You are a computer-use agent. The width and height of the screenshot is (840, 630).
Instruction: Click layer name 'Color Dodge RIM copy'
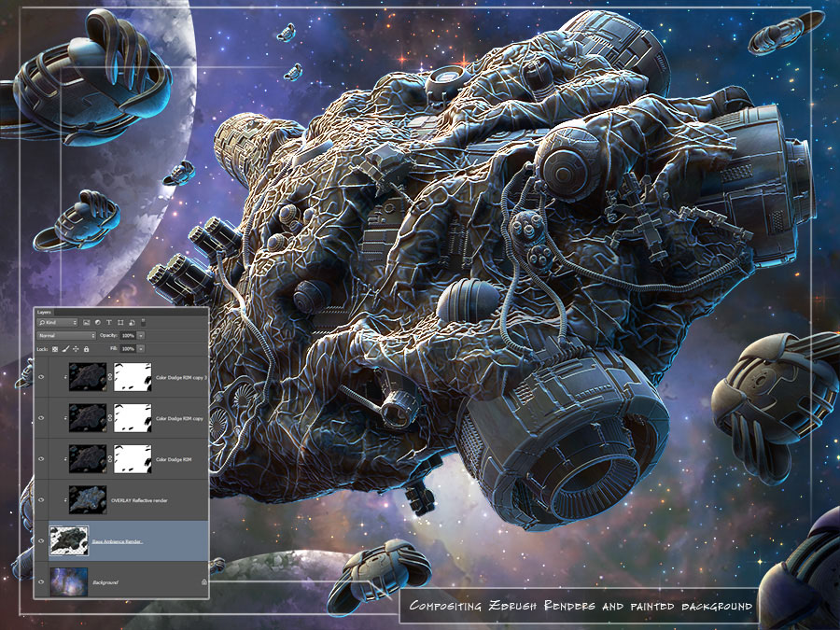tap(179, 418)
